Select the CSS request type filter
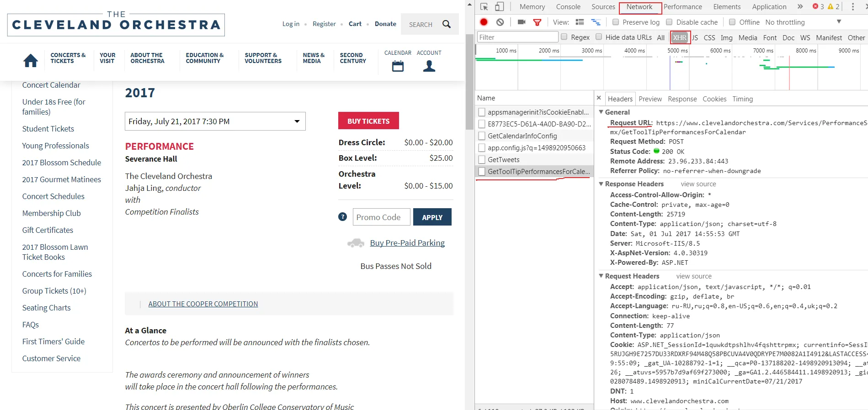 (x=709, y=37)
